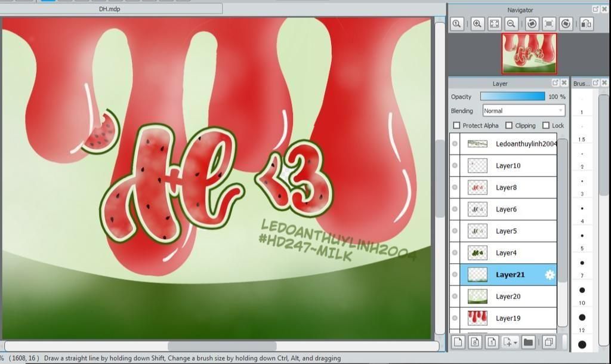The image size is (611, 364).
Task: Rotate the canvas view clockwise
Action: (x=566, y=24)
